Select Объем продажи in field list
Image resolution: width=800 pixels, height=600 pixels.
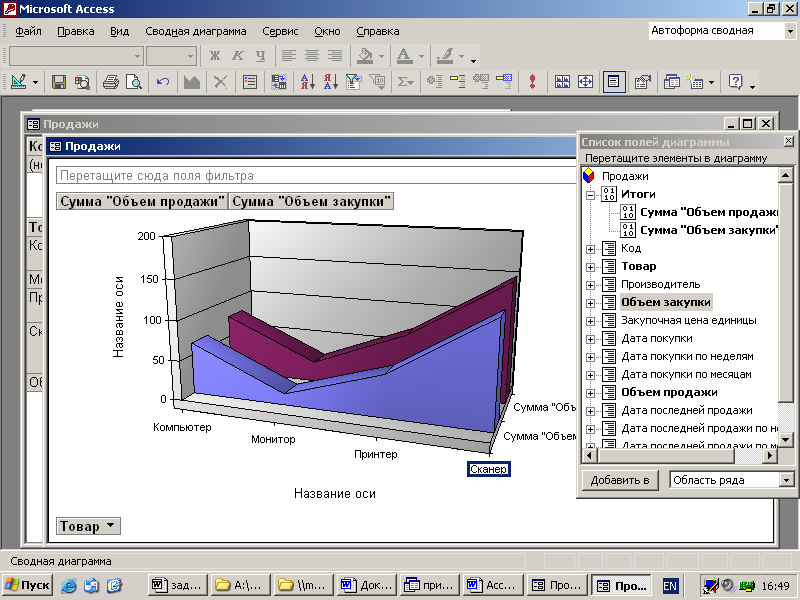point(669,392)
